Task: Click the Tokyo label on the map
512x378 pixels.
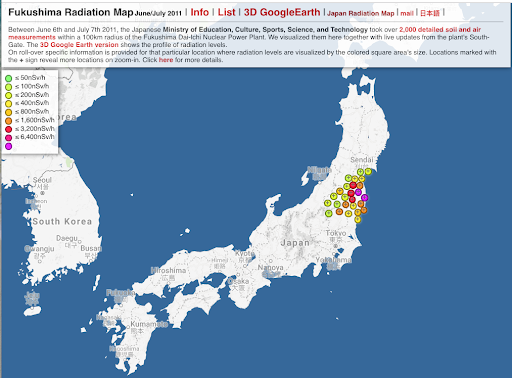Action: point(336,233)
